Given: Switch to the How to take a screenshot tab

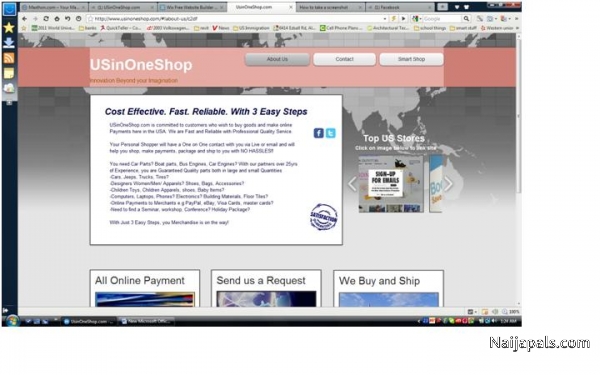Looking at the screenshot, I should [331, 7].
